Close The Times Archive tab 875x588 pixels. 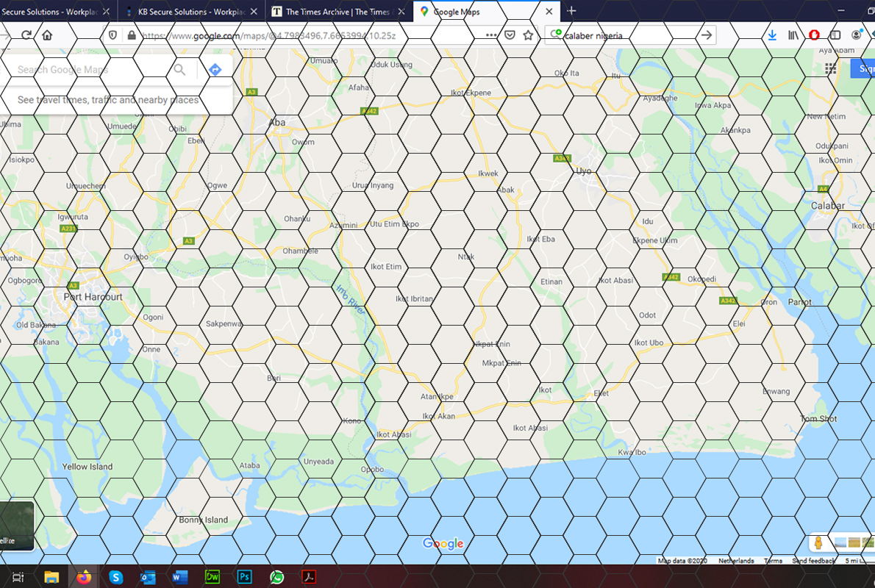(x=401, y=11)
